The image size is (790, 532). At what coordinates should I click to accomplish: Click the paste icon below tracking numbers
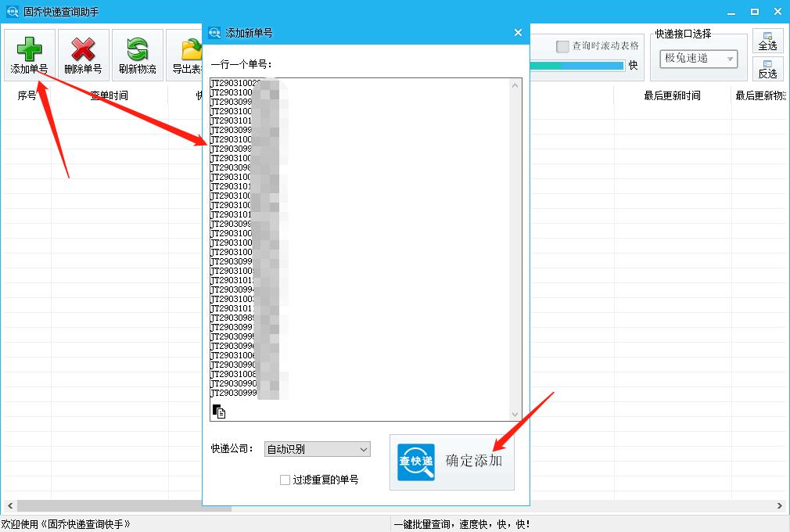click(x=219, y=412)
